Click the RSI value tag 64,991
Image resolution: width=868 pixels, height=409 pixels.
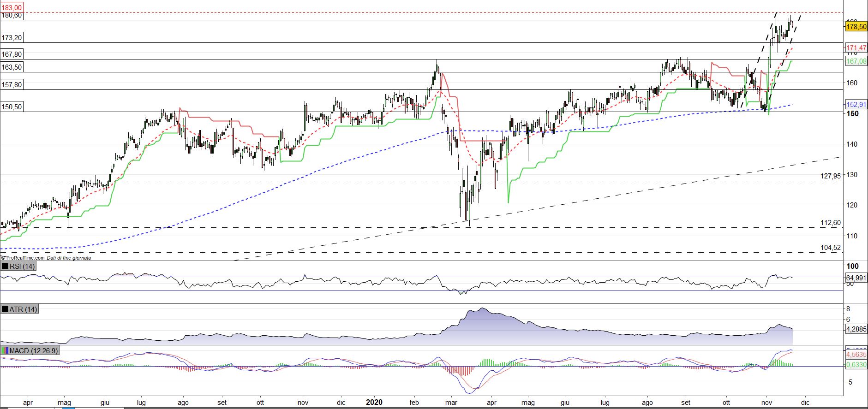[x=856, y=278]
